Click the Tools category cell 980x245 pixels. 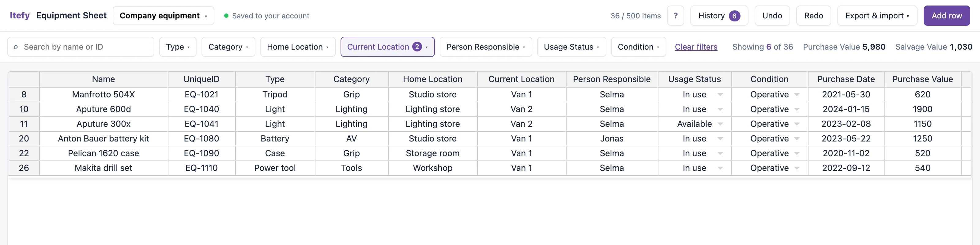[x=351, y=168]
